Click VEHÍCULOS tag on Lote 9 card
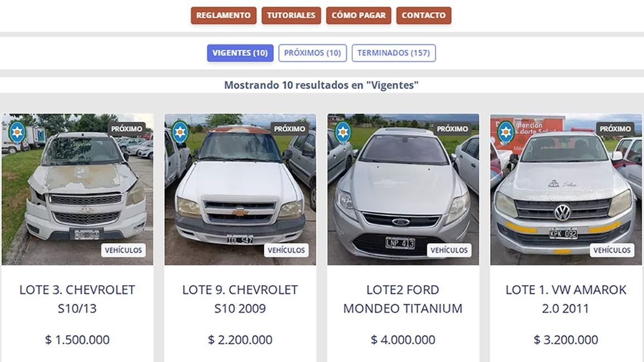 [x=286, y=250]
